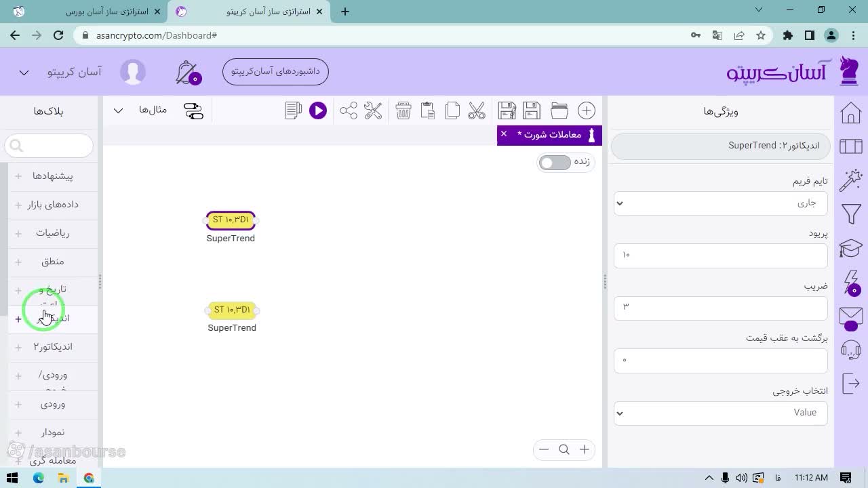Select the upper highlighted SuperTrend block
The image size is (868, 488).
click(231, 220)
